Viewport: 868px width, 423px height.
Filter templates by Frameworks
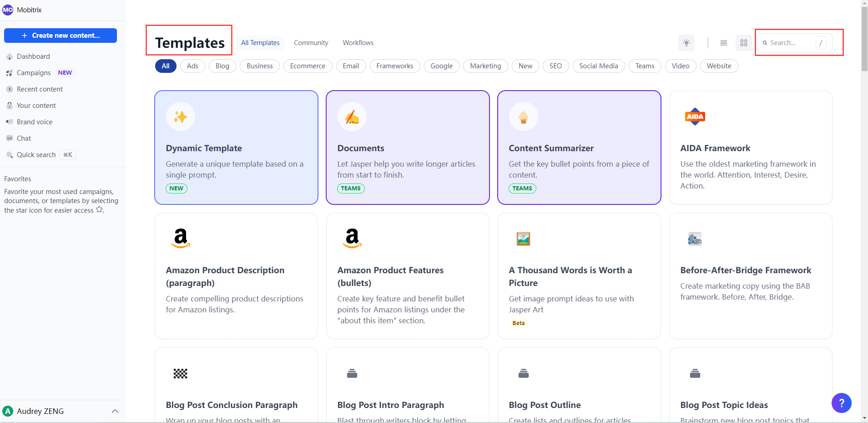(x=395, y=66)
